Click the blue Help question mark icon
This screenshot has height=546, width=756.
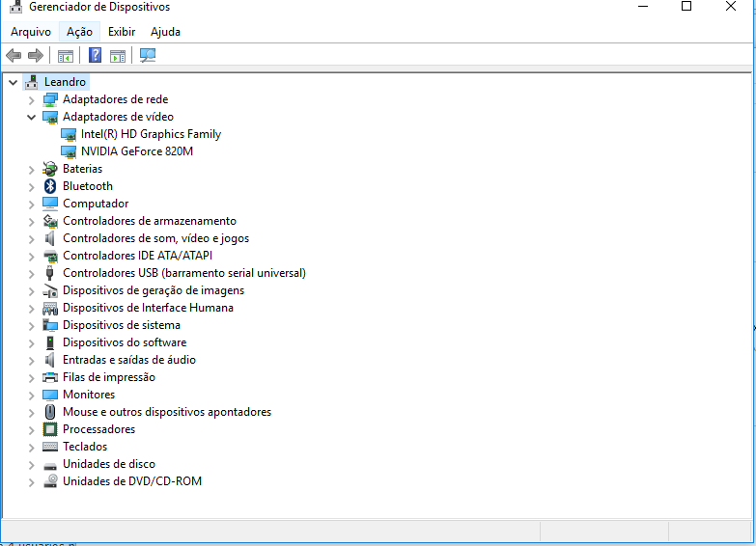tap(96, 55)
